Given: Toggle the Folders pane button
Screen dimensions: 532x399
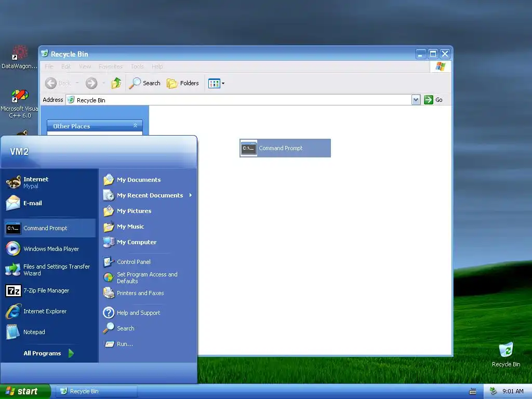Looking at the screenshot, I should [183, 83].
